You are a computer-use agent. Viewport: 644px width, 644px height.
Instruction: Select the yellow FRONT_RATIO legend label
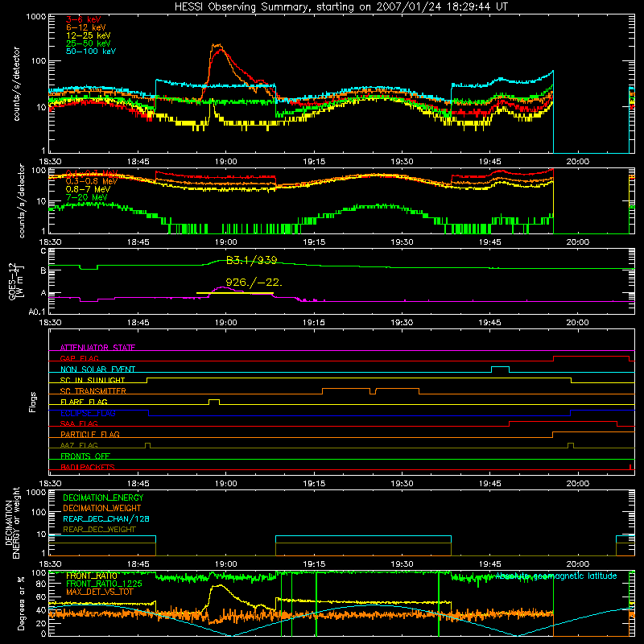(92, 576)
